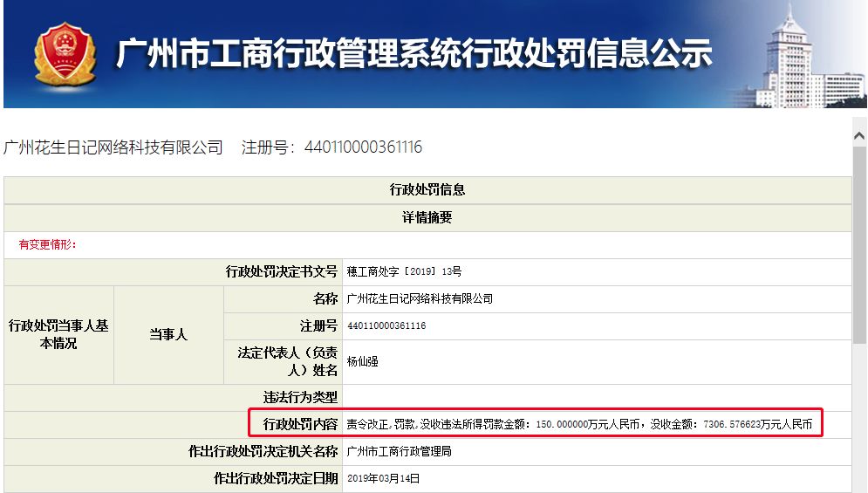This screenshot has height=493, width=868.
Task: Click the table registration number value 440110000361116
Action: pyautogui.click(x=386, y=325)
